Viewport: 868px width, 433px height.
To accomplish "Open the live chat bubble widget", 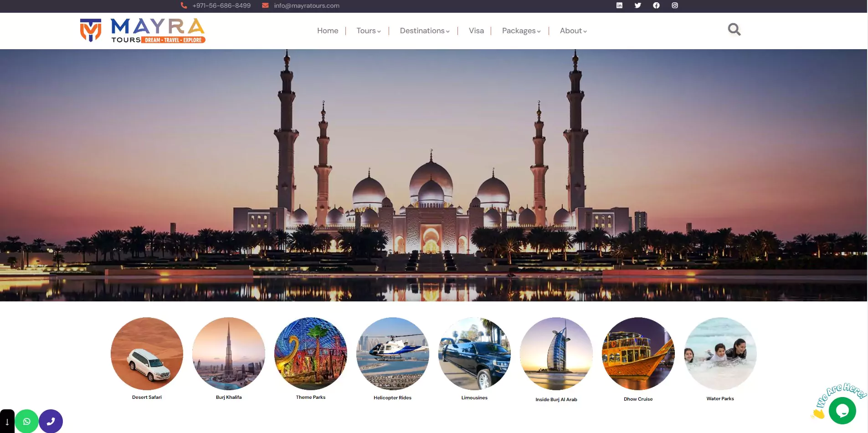I will click(x=842, y=411).
